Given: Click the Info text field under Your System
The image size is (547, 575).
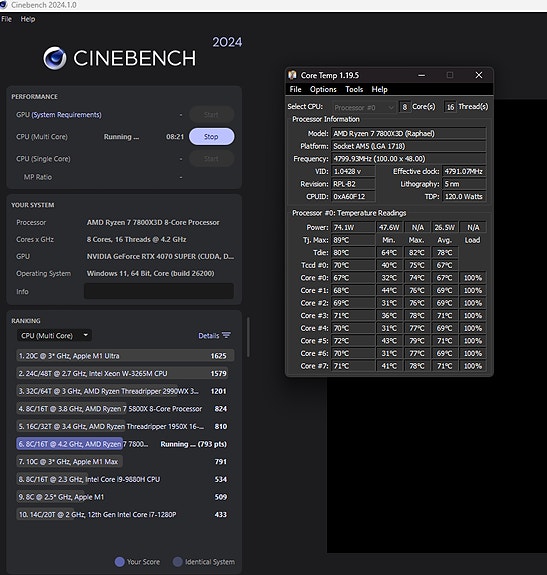Looking at the screenshot, I should 159,291.
